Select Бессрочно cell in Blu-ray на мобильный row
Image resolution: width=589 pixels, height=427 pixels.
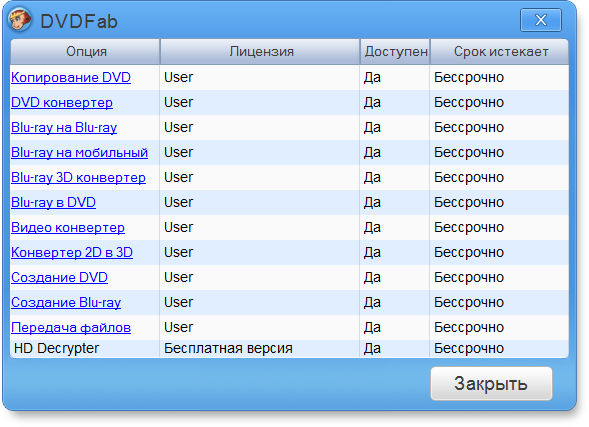click(499, 152)
